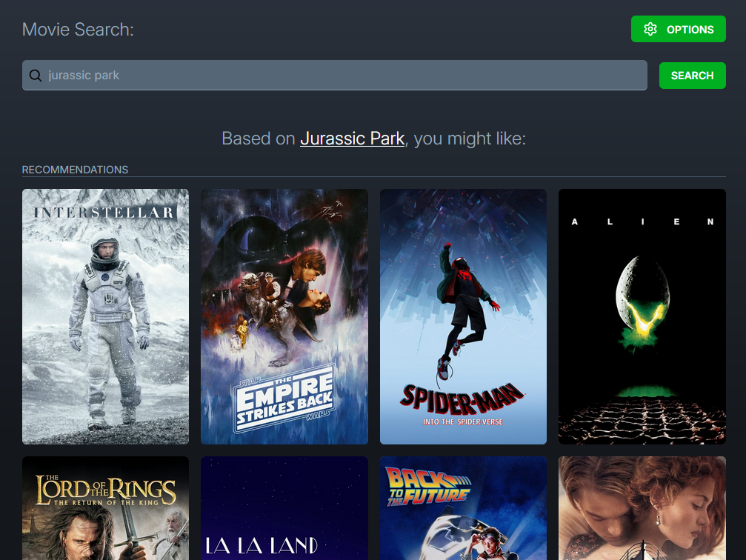Select the Titanic poster with embracing couple
Image resolution: width=746 pixels, height=560 pixels.
[642, 508]
